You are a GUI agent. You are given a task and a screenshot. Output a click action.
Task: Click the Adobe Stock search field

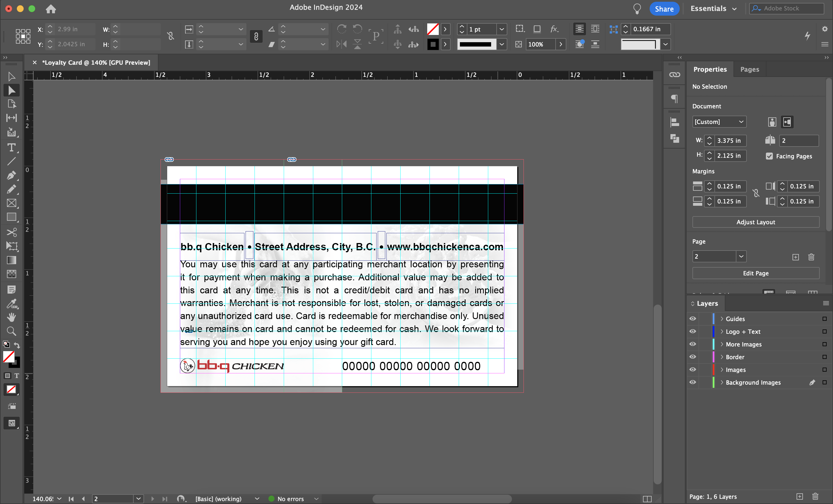(x=786, y=8)
